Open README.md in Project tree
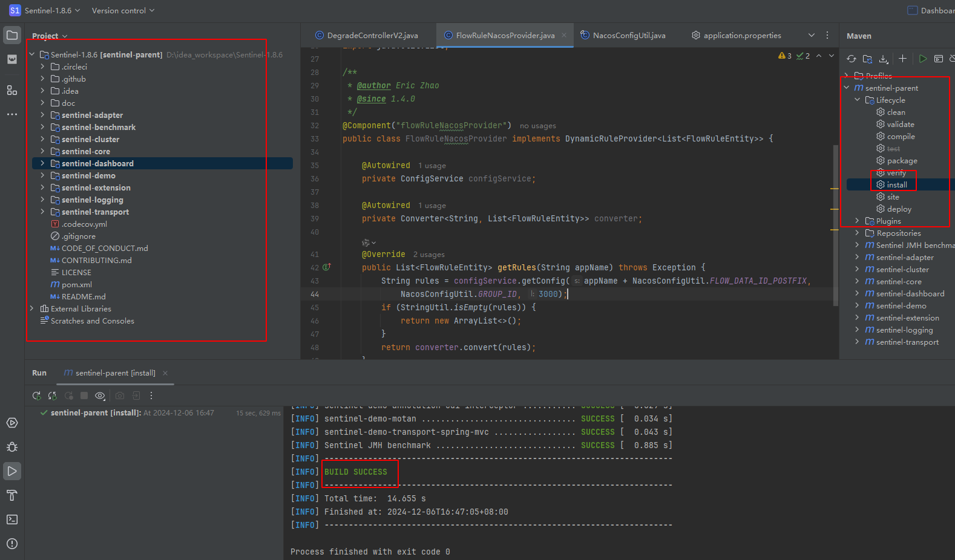 point(78,296)
